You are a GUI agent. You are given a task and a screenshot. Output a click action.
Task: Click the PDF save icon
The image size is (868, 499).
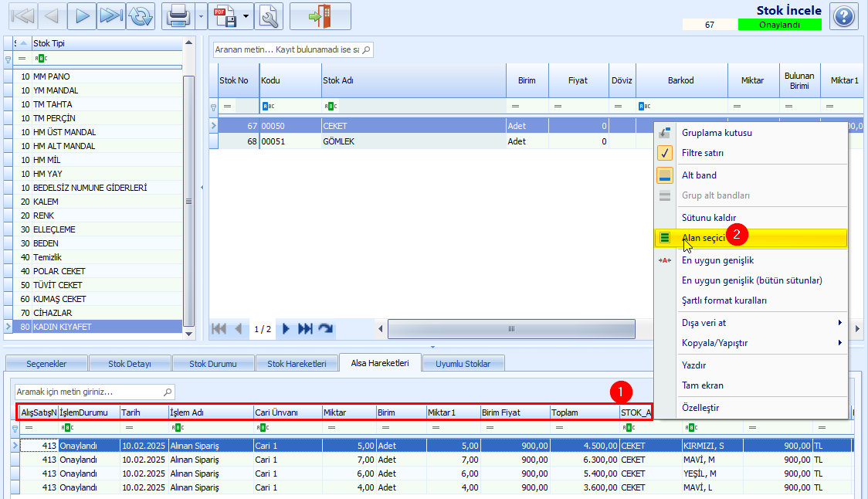pos(225,16)
